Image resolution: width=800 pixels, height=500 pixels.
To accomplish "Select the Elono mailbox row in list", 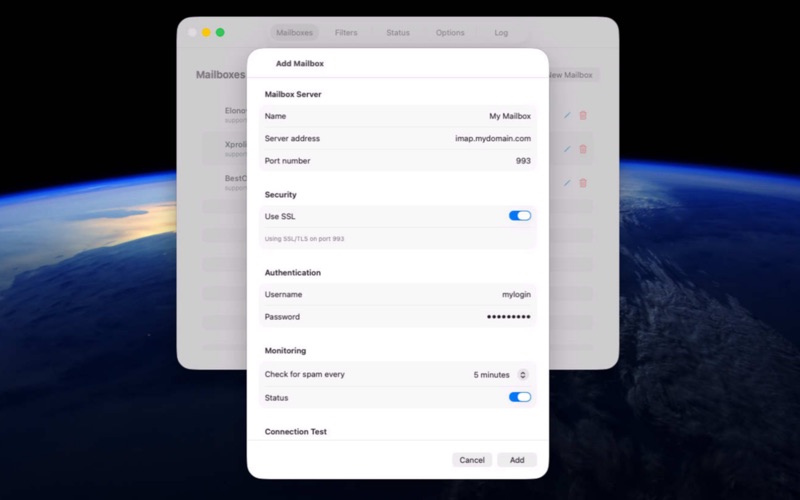I will pos(398,115).
